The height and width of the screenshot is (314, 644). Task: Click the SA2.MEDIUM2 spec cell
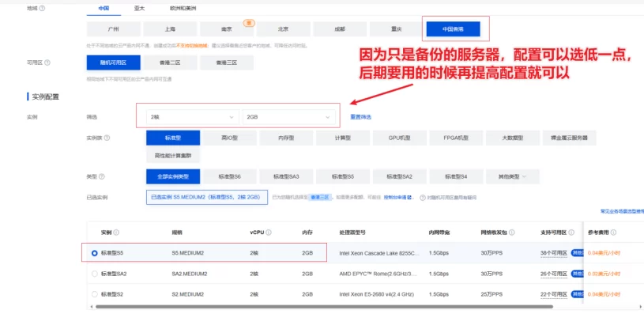tap(190, 274)
